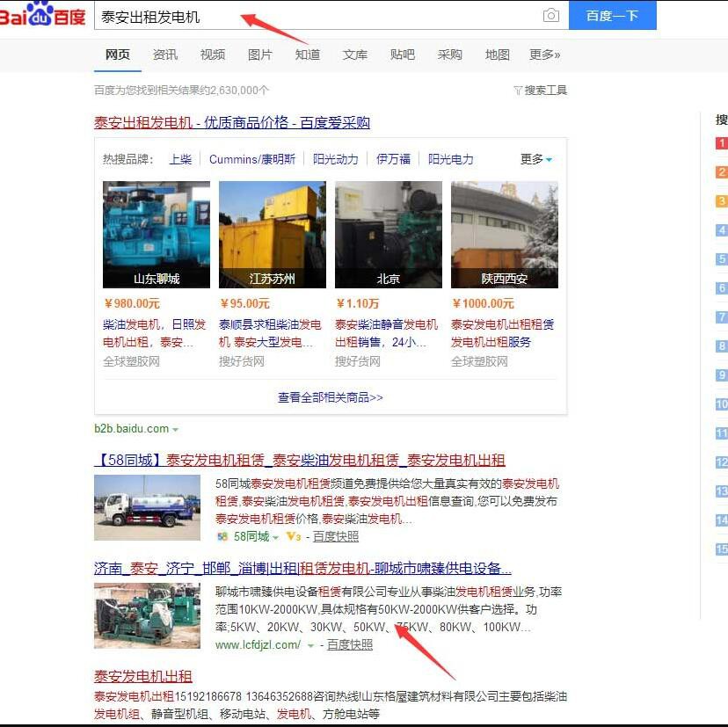Expand the 更多» tab menu
728x727 pixels.
[545, 55]
